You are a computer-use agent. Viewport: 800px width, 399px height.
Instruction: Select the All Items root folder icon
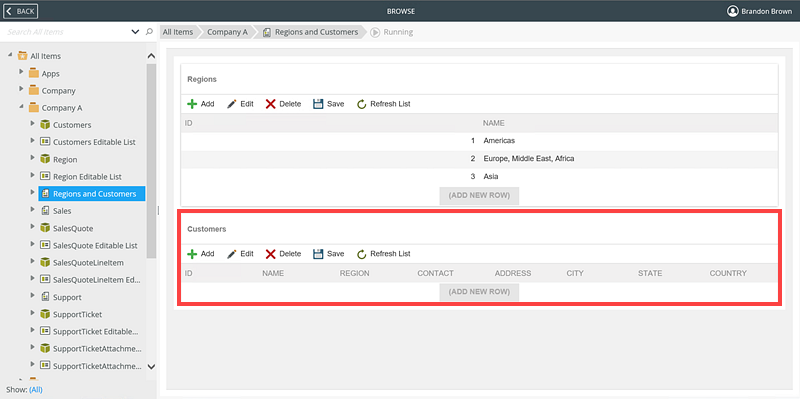(x=22, y=56)
